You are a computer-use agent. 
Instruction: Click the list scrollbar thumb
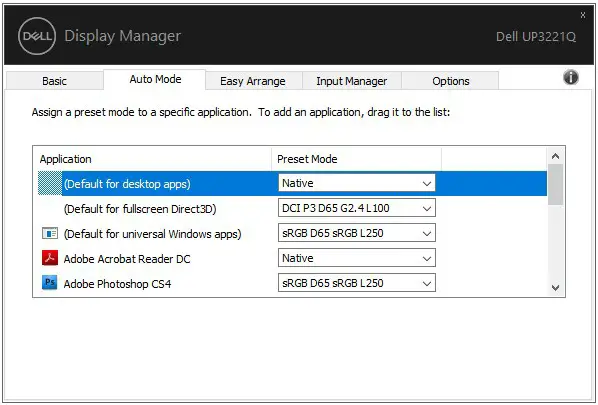[x=556, y=185]
